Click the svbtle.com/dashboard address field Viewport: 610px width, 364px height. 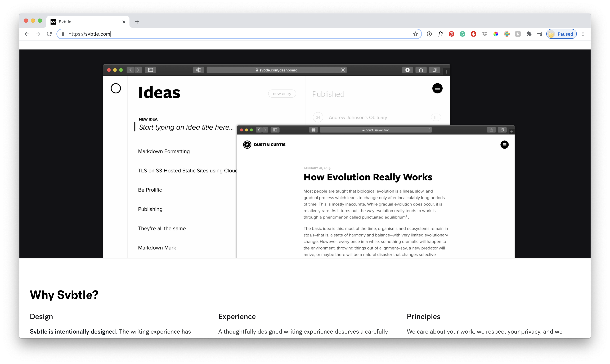276,70
